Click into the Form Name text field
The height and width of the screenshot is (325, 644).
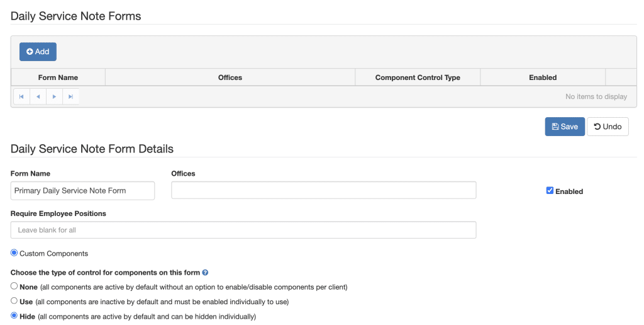(x=82, y=191)
